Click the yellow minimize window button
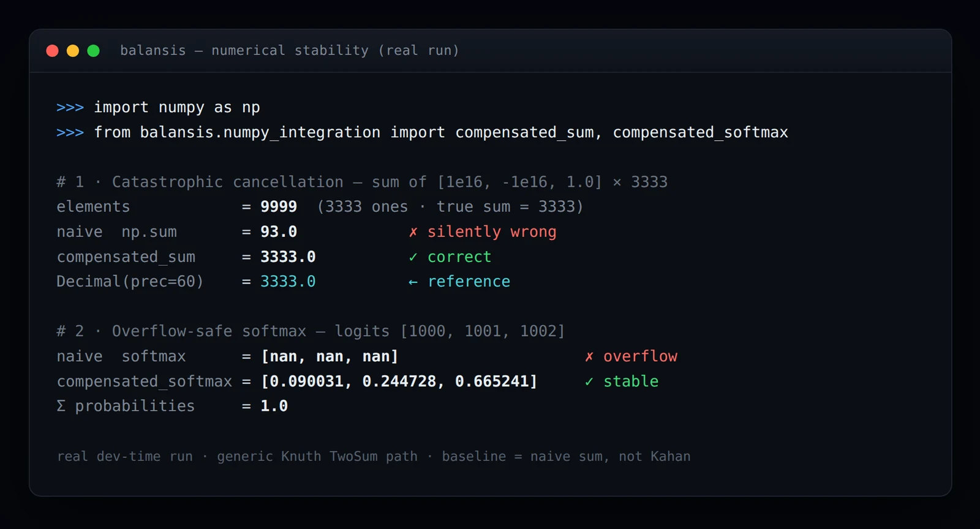This screenshot has height=529, width=980. tap(73, 51)
